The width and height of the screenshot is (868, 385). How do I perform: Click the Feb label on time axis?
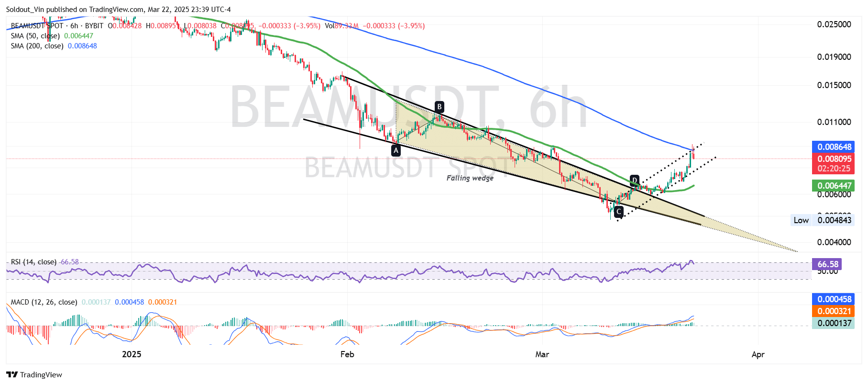pyautogui.click(x=347, y=354)
